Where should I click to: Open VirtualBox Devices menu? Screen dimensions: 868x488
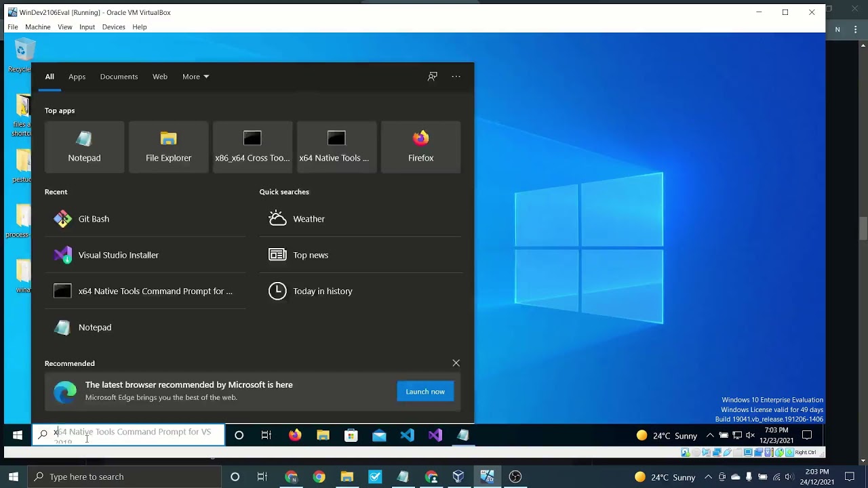click(x=113, y=27)
